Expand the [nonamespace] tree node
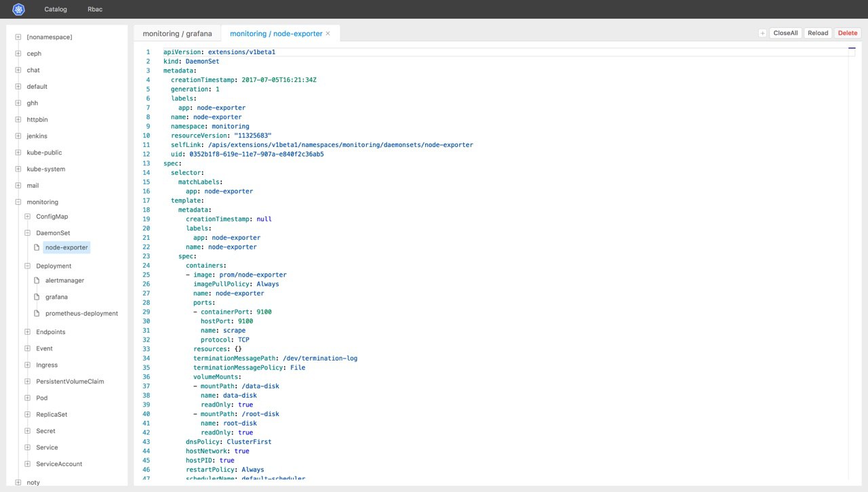Image resolution: width=868 pixels, height=492 pixels. pos(18,37)
